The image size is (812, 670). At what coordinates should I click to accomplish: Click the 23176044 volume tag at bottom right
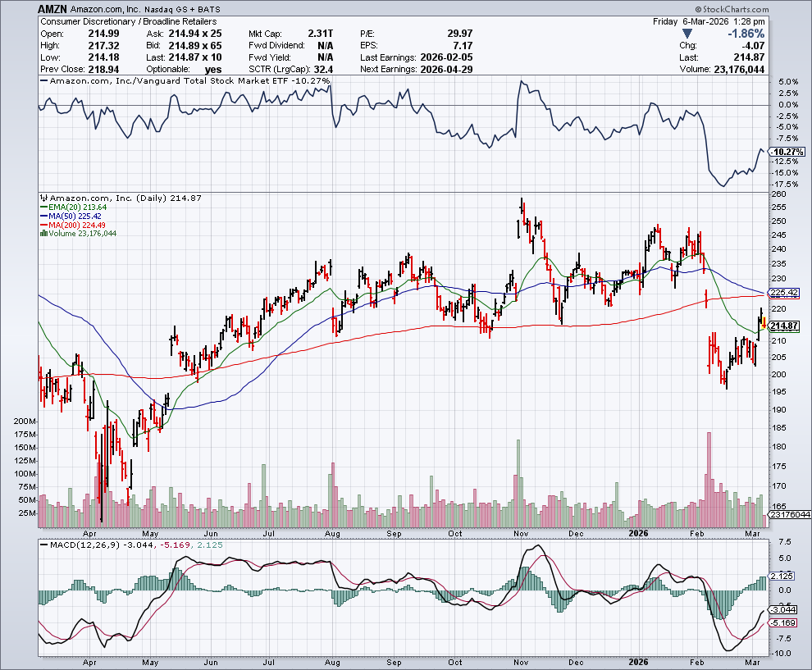(788, 516)
